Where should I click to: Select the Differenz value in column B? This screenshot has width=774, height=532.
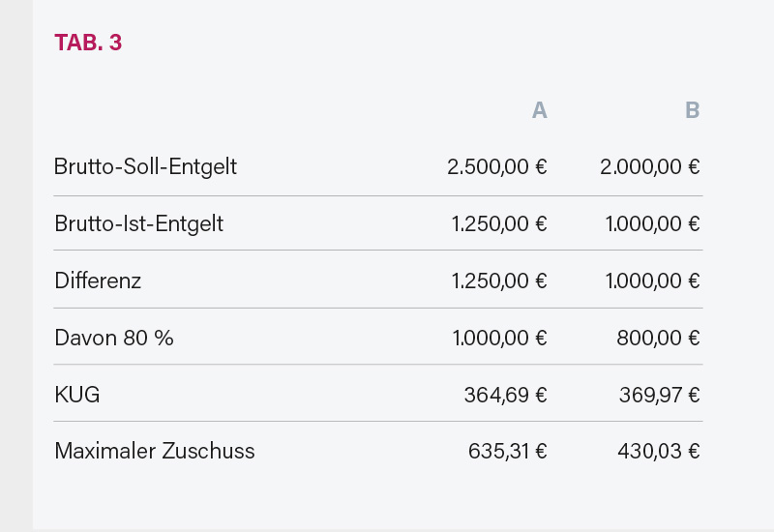[653, 281]
